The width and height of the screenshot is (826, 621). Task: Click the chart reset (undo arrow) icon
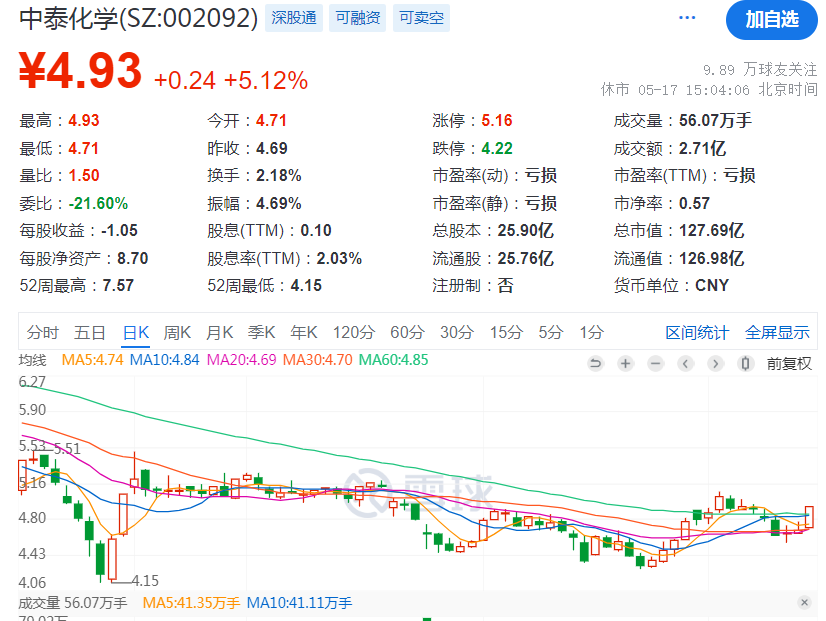point(596,363)
